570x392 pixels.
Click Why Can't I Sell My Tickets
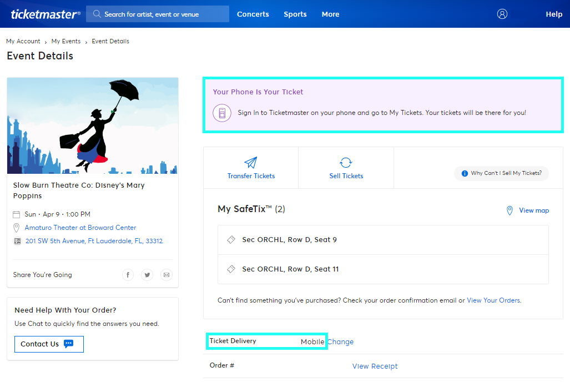[501, 173]
